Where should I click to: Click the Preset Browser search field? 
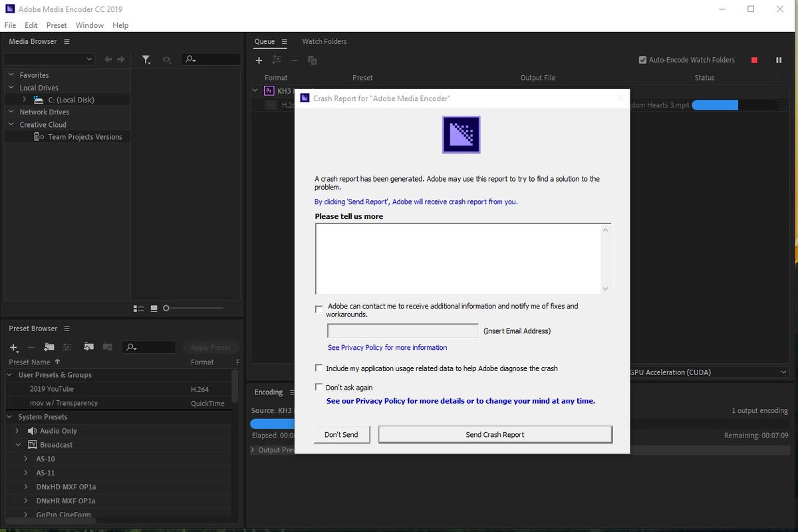coord(149,347)
